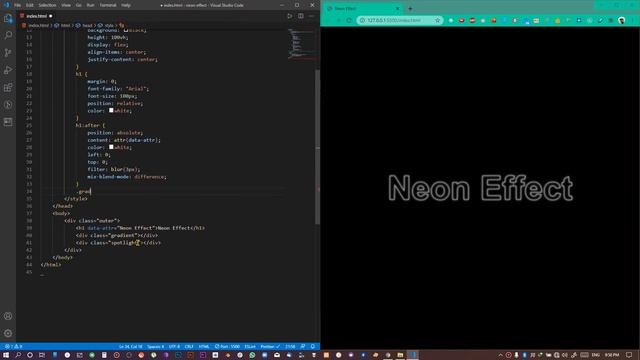Image resolution: width=640 pixels, height=360 pixels.
Task: Open the Manage gear in activity bar
Action: pyautogui.click(x=8, y=333)
